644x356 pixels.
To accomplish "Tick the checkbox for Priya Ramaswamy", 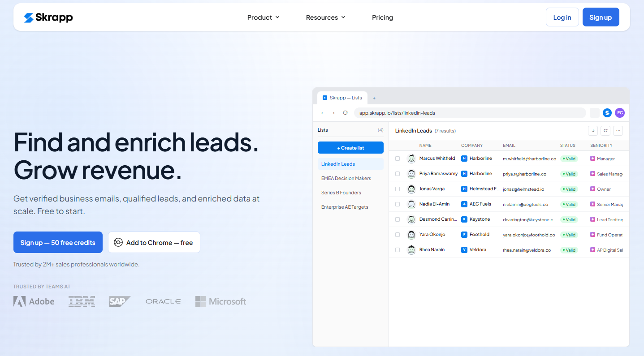I will pos(398,174).
